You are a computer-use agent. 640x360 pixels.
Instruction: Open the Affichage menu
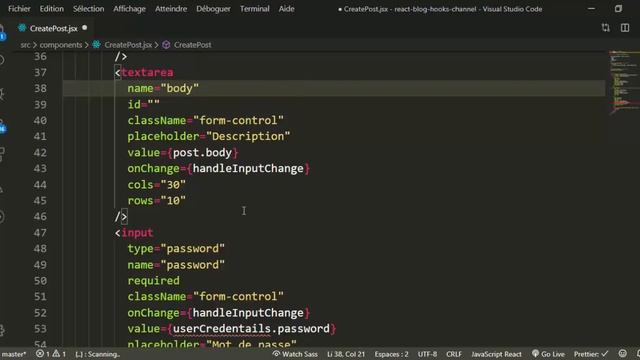point(129,9)
